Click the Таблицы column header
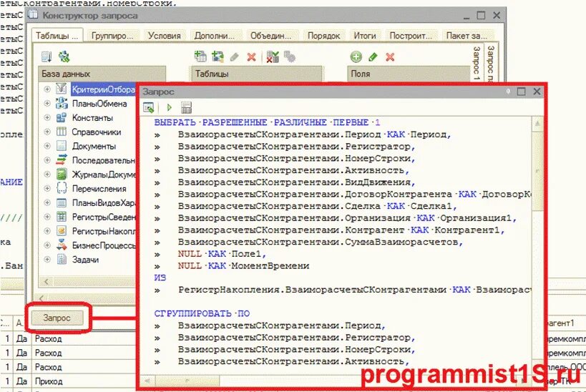The image size is (586, 392). point(256,74)
